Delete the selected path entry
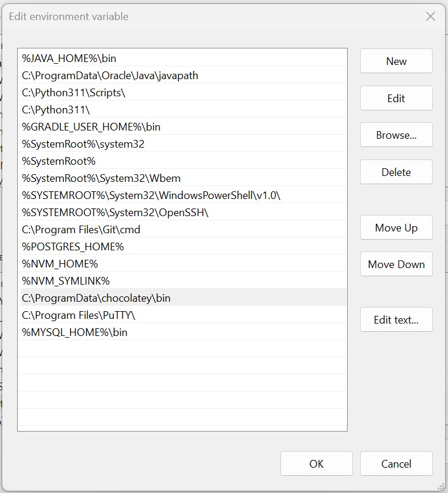448x493 pixels. click(x=396, y=172)
